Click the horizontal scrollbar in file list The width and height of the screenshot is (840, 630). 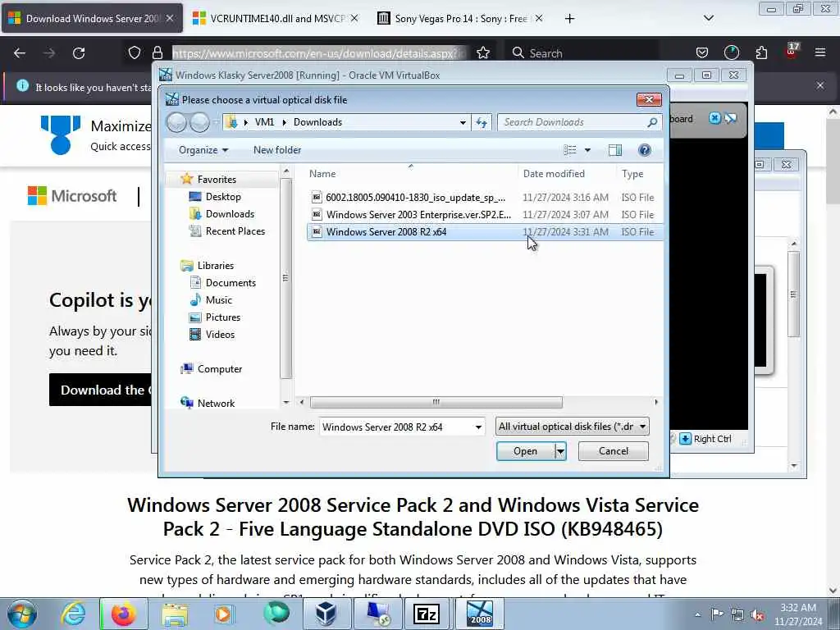(436, 402)
